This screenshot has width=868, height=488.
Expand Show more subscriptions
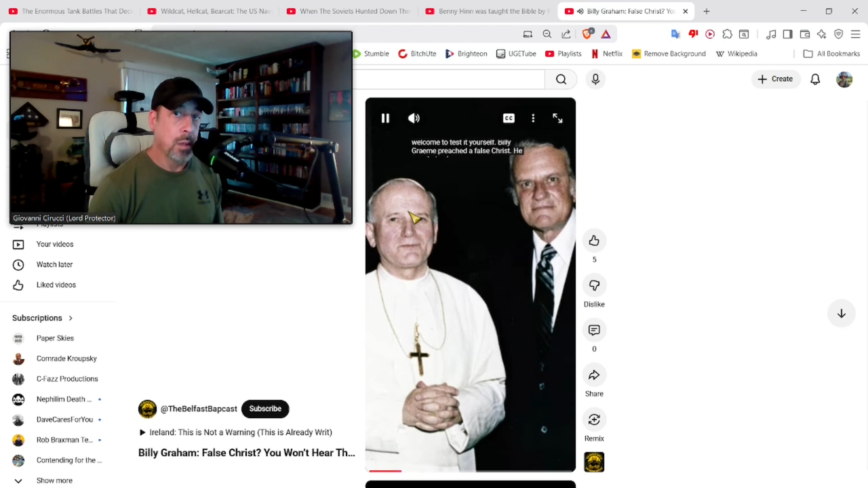click(54, 481)
